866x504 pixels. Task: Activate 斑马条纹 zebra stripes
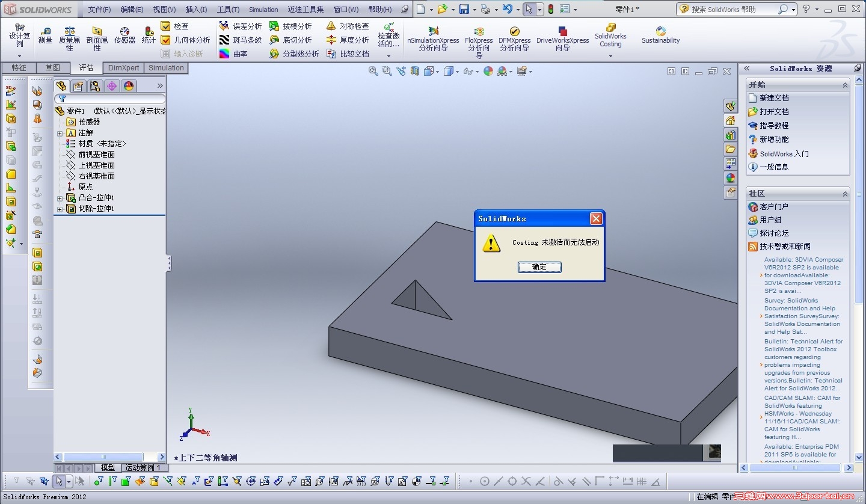pos(241,40)
